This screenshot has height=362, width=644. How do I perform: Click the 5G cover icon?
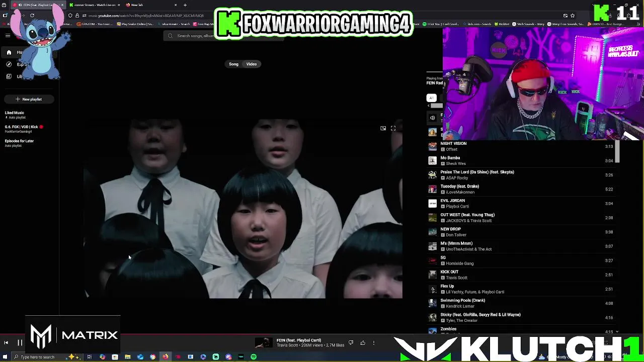point(432,260)
